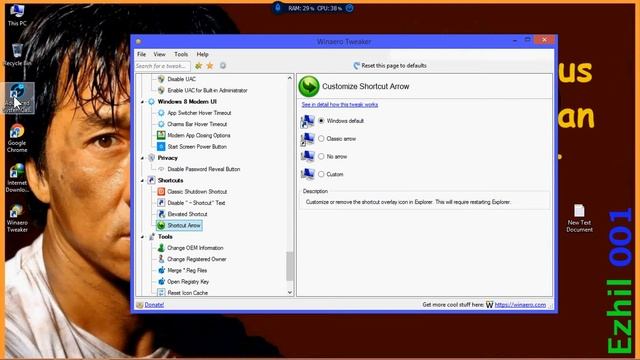The image size is (640, 360).
Task: Click the App Switcher Hover Timeout gear icon
Action: [x=161, y=113]
